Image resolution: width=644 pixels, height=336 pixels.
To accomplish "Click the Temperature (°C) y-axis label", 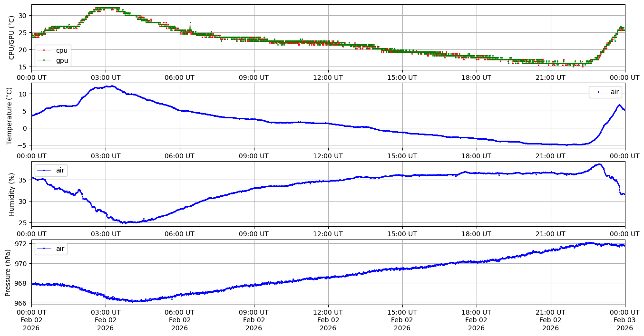I will (10, 115).
